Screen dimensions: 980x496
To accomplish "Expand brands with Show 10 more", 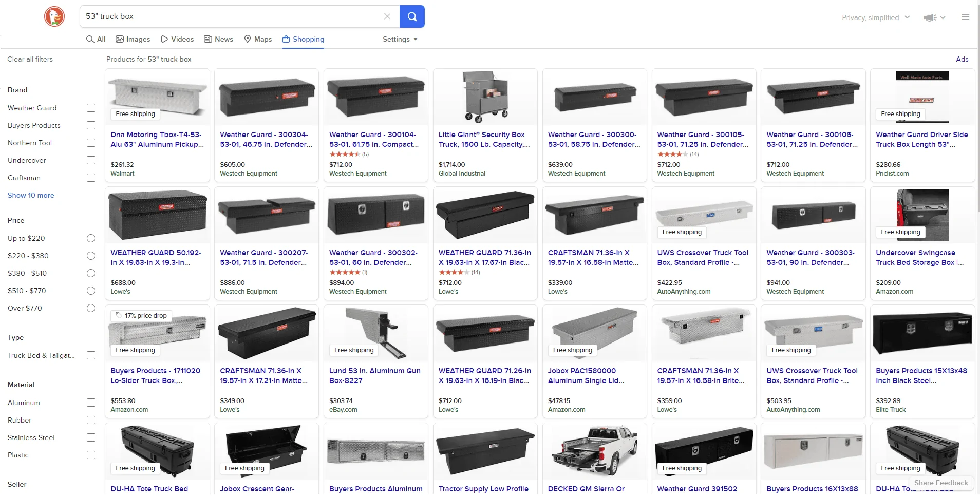I will coord(31,195).
